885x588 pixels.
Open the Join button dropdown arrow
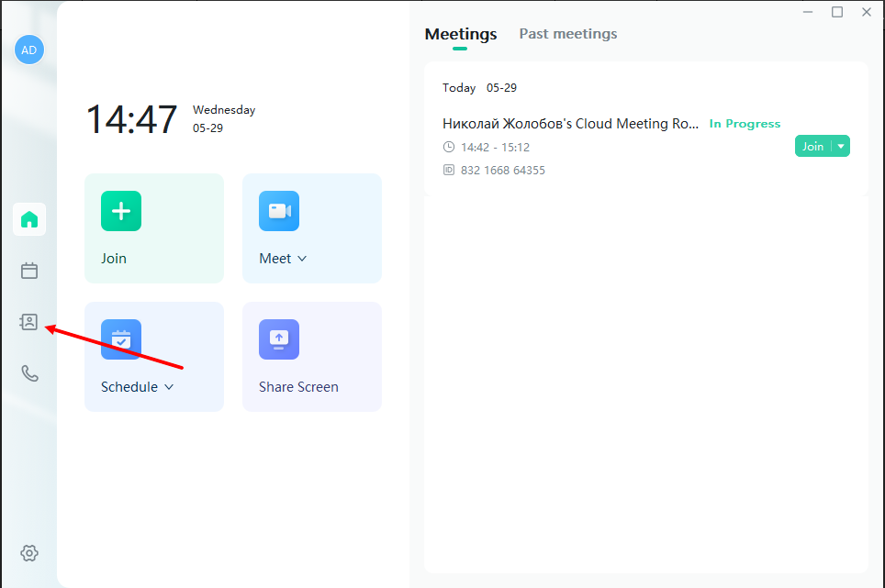coord(841,146)
